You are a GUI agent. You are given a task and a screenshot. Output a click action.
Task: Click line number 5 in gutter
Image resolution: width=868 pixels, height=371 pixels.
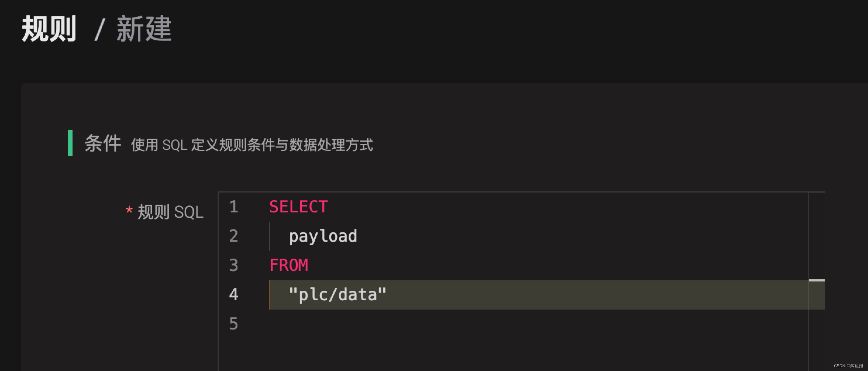[x=233, y=324]
